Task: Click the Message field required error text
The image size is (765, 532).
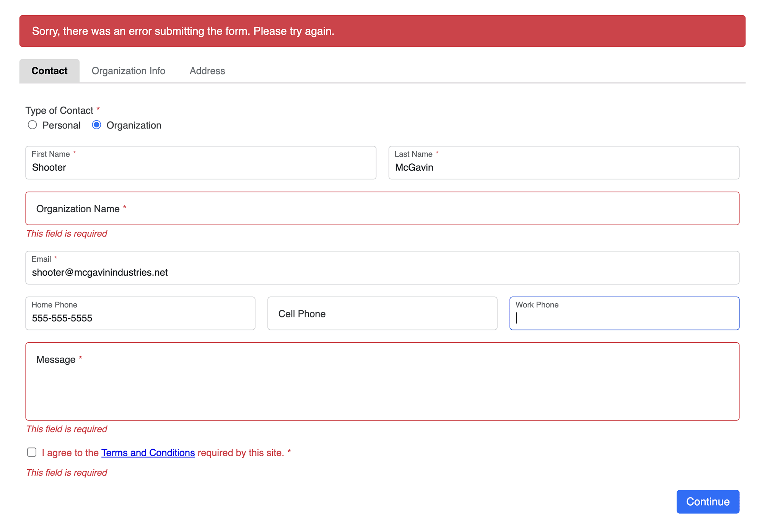Action: click(x=67, y=429)
